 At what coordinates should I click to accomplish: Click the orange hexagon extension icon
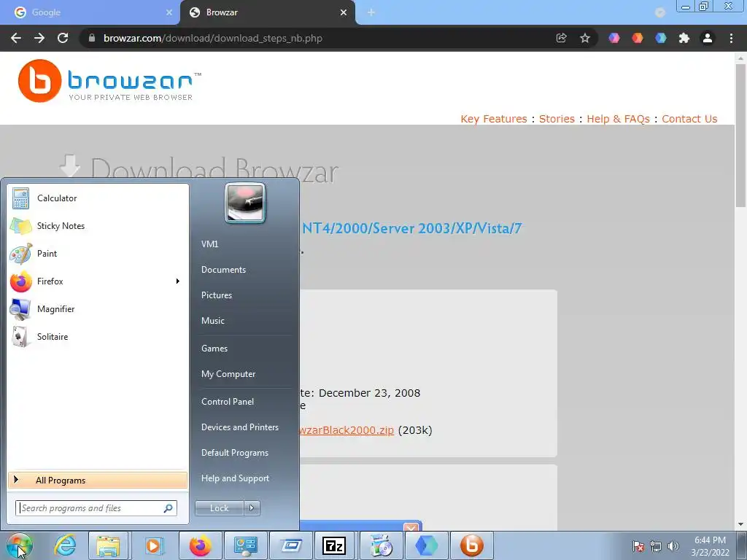click(x=638, y=38)
